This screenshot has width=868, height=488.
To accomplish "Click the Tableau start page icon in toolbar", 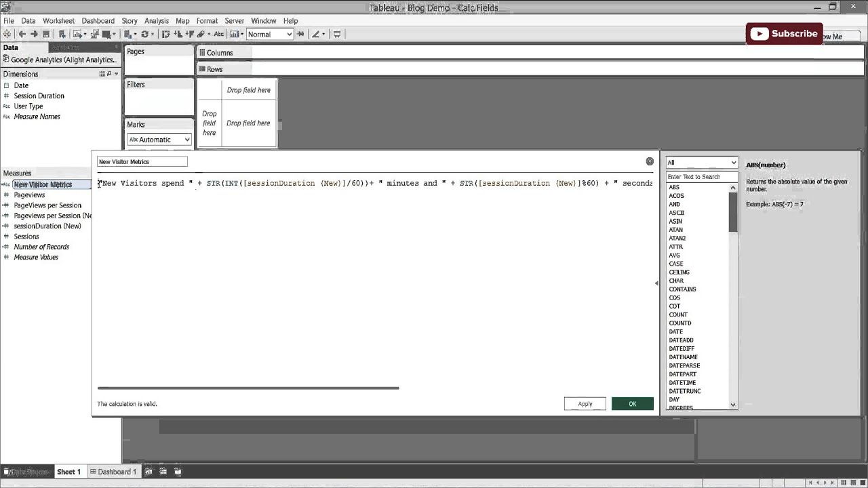I will pos(7,34).
